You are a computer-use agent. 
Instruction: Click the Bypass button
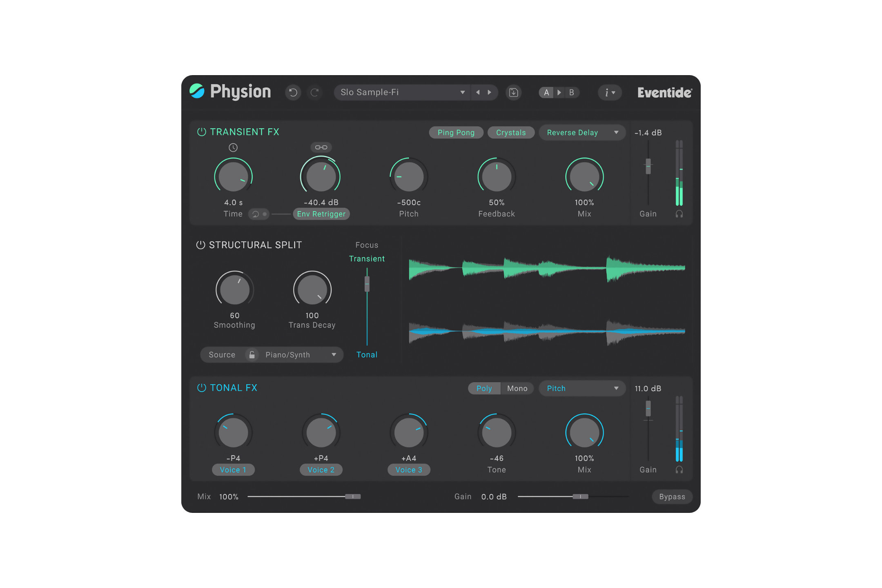(x=672, y=497)
